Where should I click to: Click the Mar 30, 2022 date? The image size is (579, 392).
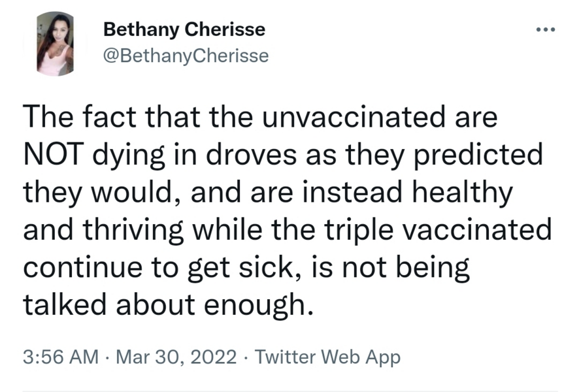(x=176, y=357)
